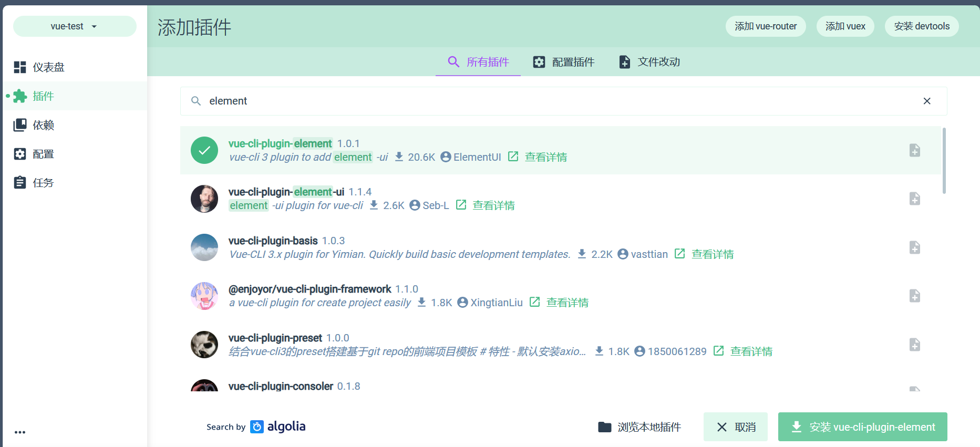The width and height of the screenshot is (980, 447).
Task: Click 浏览本地插件 button
Action: click(x=639, y=427)
